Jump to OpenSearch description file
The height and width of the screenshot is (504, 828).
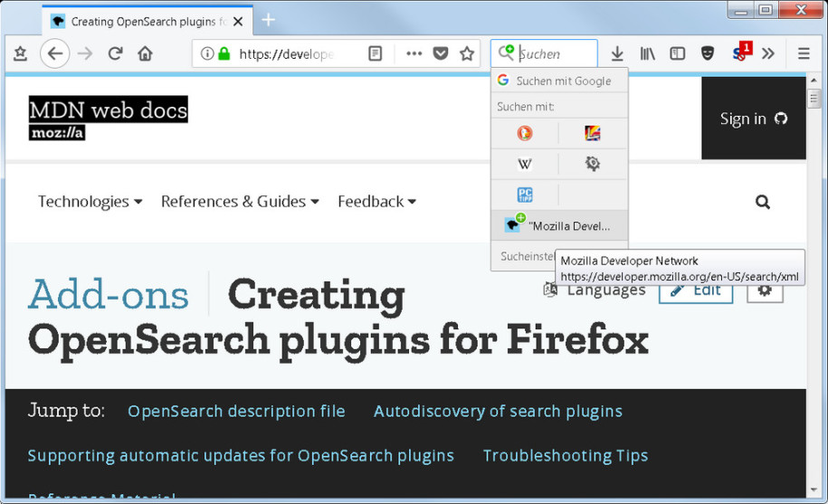(236, 411)
